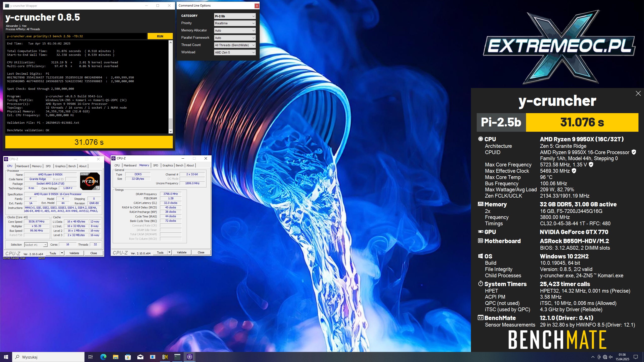Click the y-cruncher command line field

[x=76, y=36]
